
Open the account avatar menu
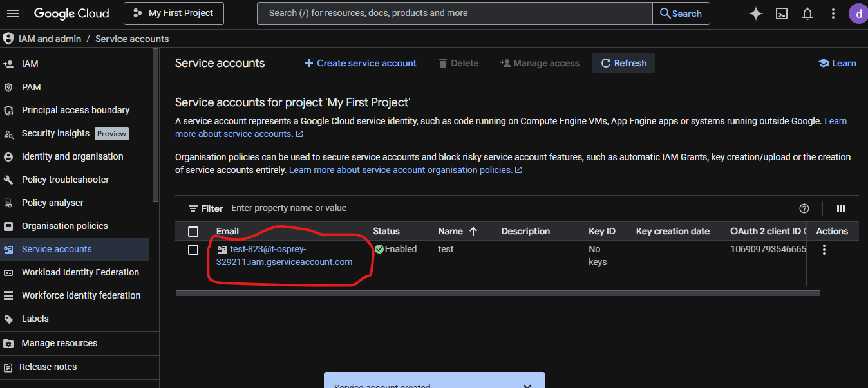(x=859, y=13)
